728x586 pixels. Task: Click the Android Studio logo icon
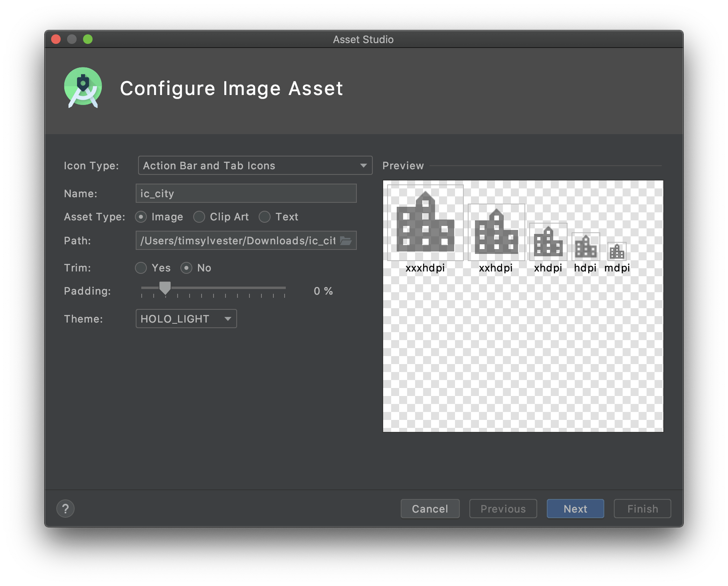coord(83,88)
